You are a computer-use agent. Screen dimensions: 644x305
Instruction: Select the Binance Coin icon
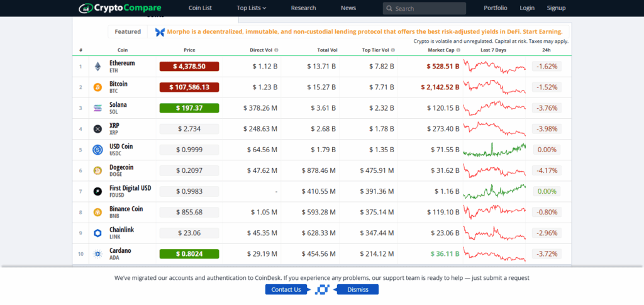(x=97, y=212)
